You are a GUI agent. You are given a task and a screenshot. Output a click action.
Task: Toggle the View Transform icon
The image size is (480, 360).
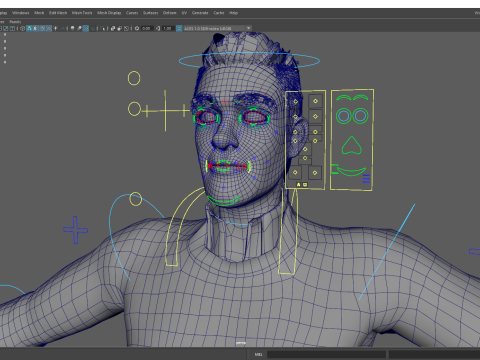tap(179, 28)
